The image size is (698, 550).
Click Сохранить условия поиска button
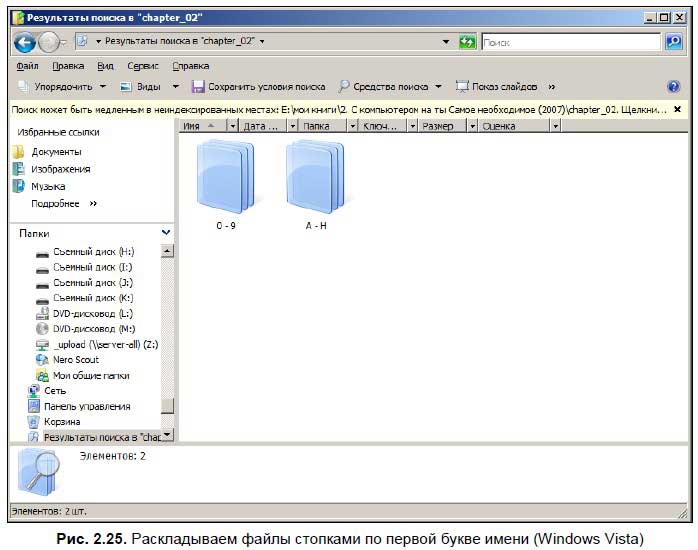tap(259, 86)
